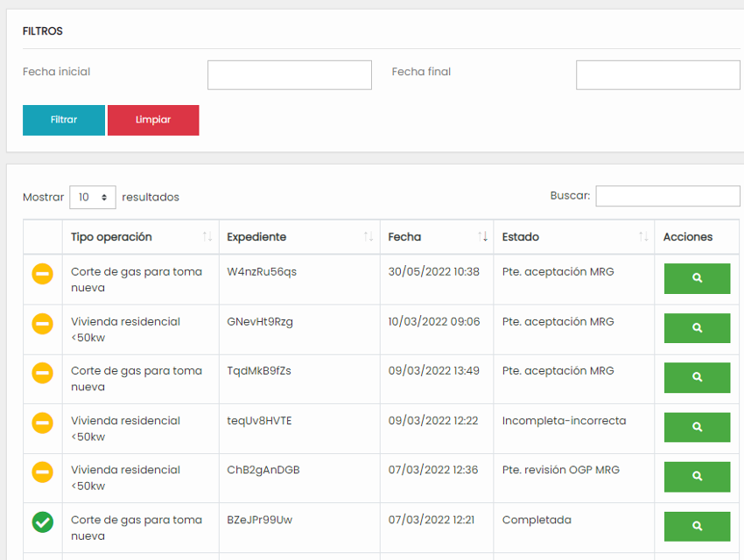This screenshot has height=560, width=744.
Task: Select expediente text ChB2gAnDGB
Action: 263,470
